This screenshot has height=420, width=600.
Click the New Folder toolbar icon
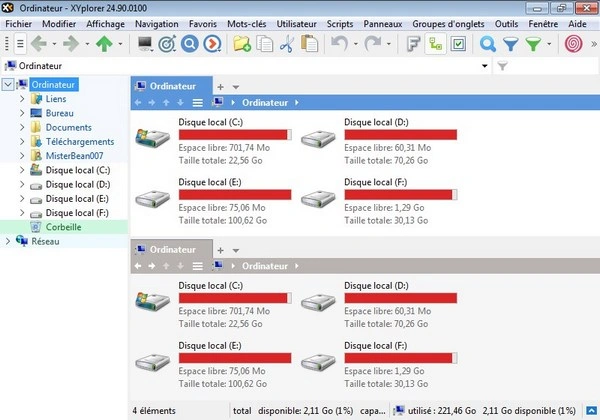241,43
